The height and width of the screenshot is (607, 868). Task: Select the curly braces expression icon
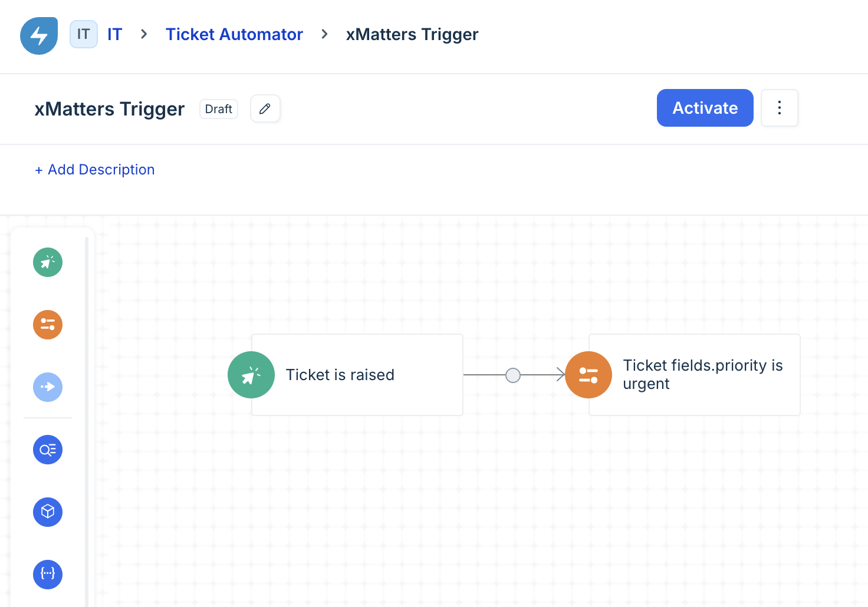coord(48,574)
